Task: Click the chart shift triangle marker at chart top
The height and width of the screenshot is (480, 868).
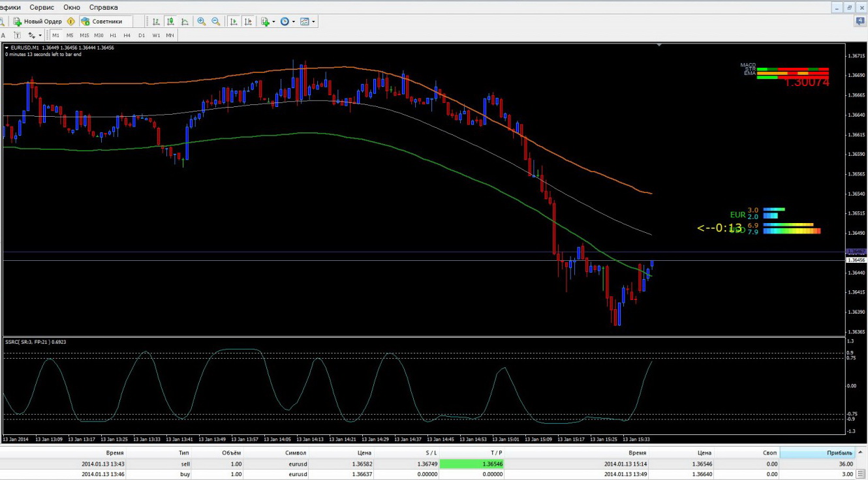Action: tap(659, 45)
